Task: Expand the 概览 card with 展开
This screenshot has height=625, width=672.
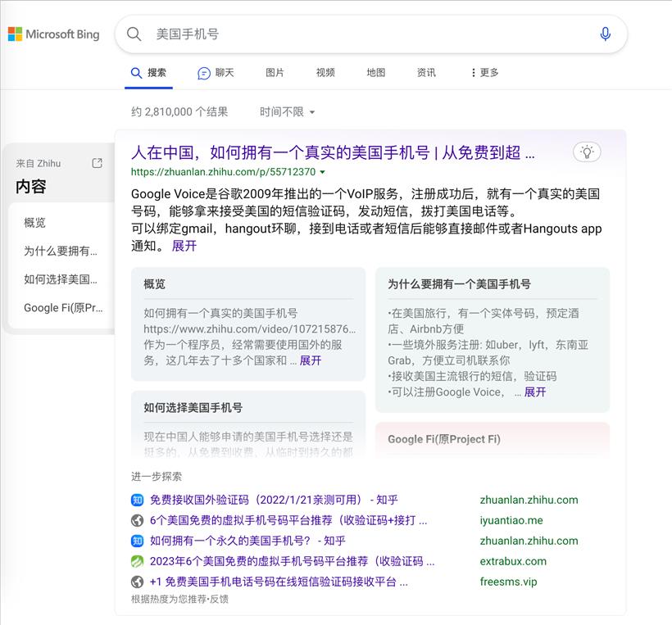Action: tap(311, 360)
